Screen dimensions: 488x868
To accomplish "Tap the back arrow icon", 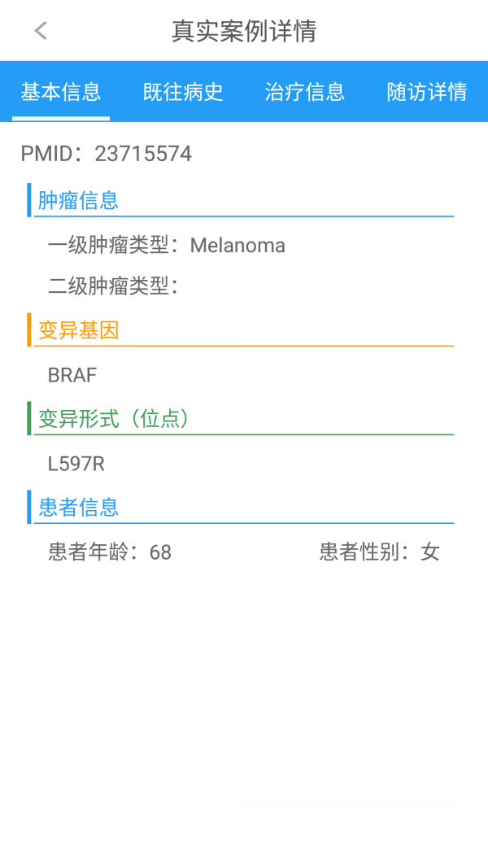I will [41, 31].
